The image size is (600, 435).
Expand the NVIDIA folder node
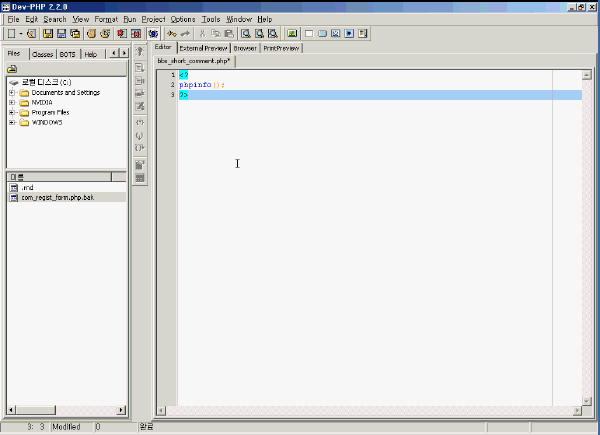click(12, 103)
